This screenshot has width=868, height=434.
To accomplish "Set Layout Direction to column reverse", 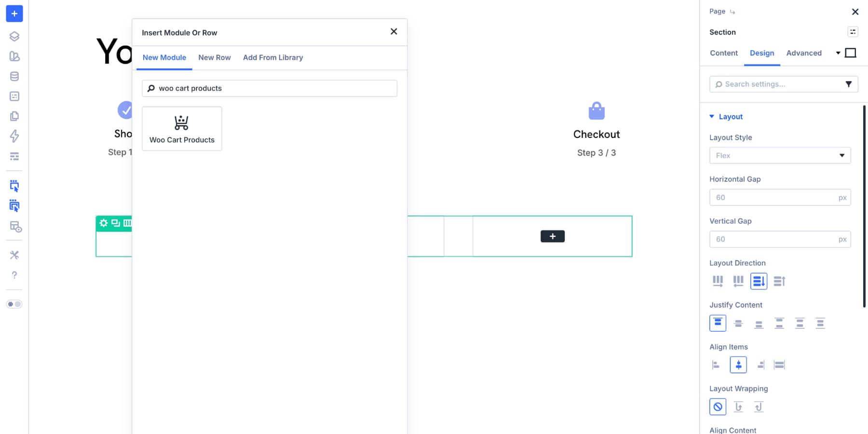I will [779, 281].
